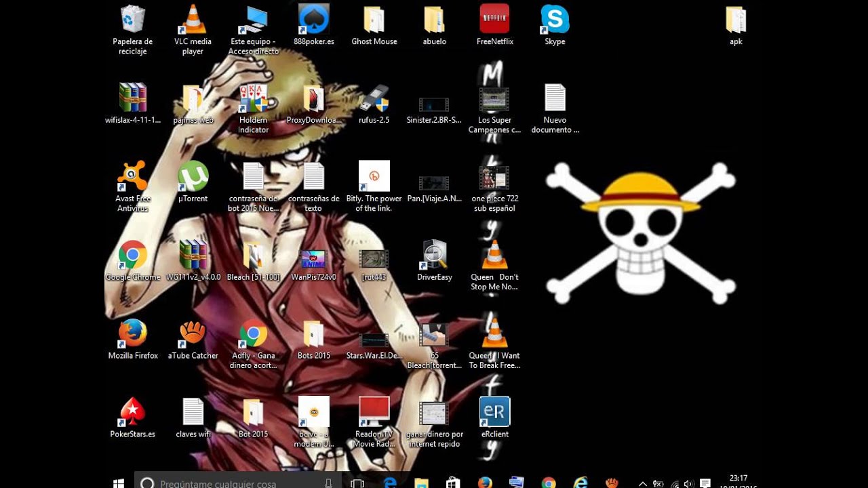This screenshot has width=868, height=488.
Task: Click the Cortana microphone icon
Action: point(328,483)
